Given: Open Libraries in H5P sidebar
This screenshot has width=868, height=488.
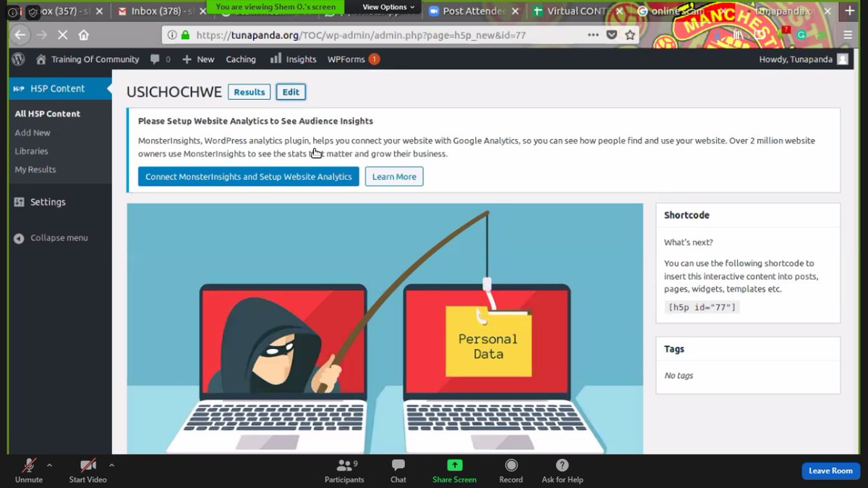Looking at the screenshot, I should click(31, 151).
